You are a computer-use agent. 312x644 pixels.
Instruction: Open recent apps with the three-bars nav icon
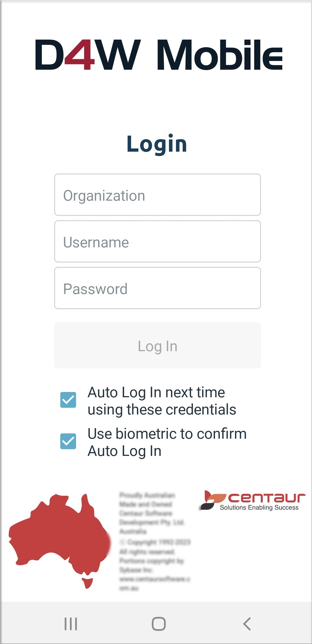71,624
